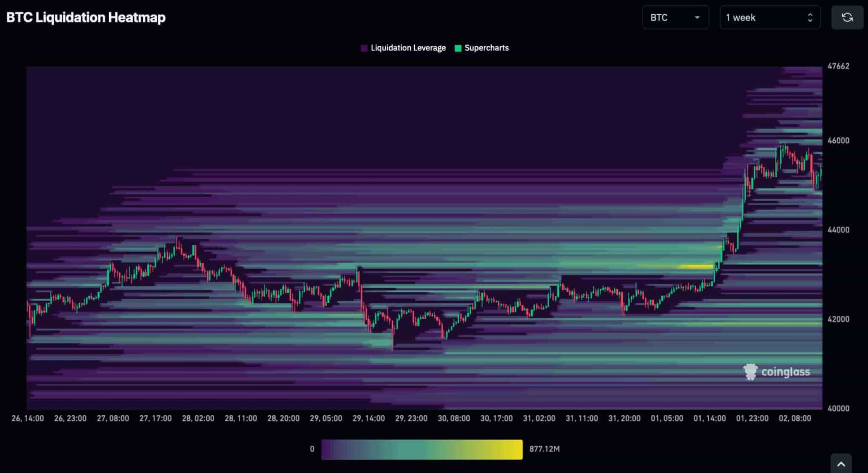Click the 877.12M maximum value label

point(544,449)
